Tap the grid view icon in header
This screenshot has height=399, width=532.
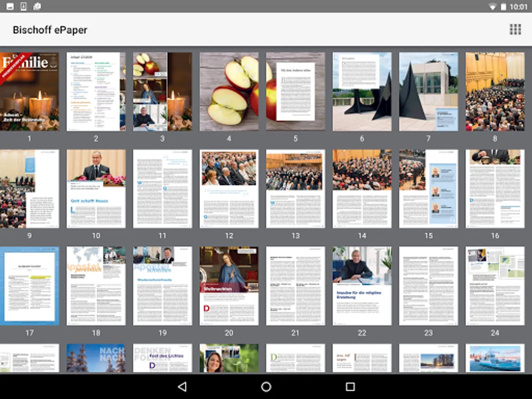click(x=515, y=30)
